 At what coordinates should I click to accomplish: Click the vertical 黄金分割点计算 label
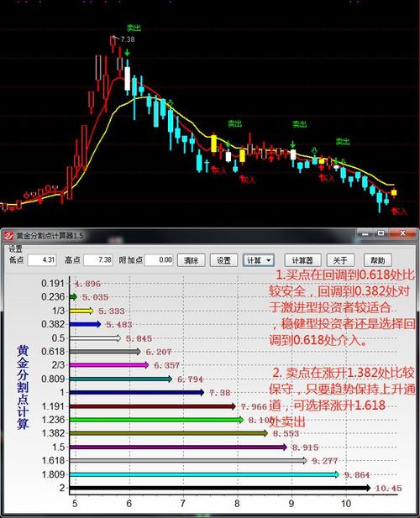[x=23, y=387]
